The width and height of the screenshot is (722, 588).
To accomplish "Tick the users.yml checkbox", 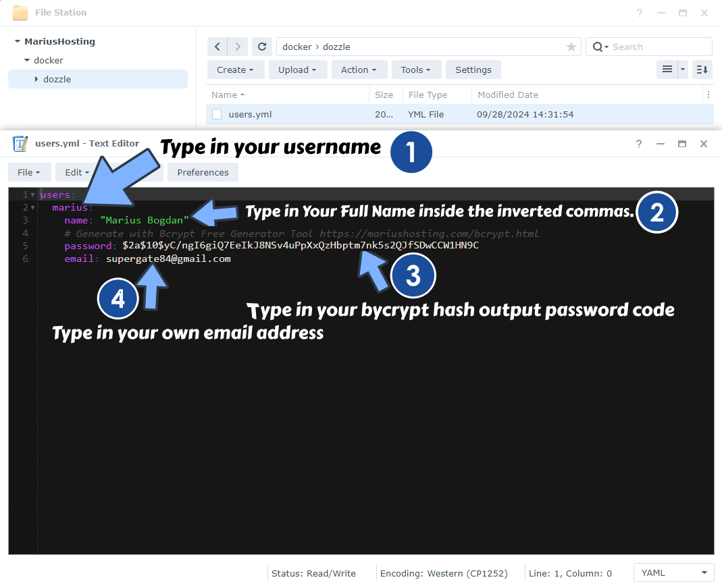I will 216,114.
